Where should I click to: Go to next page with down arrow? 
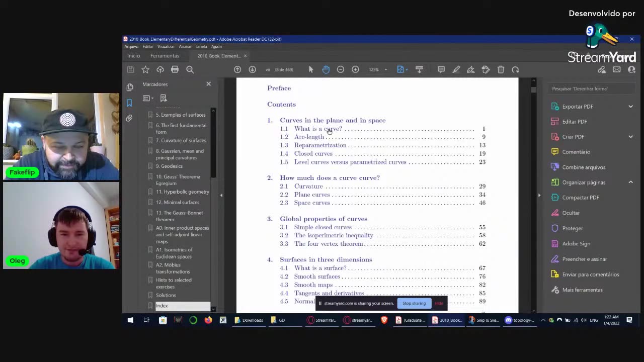click(x=252, y=69)
